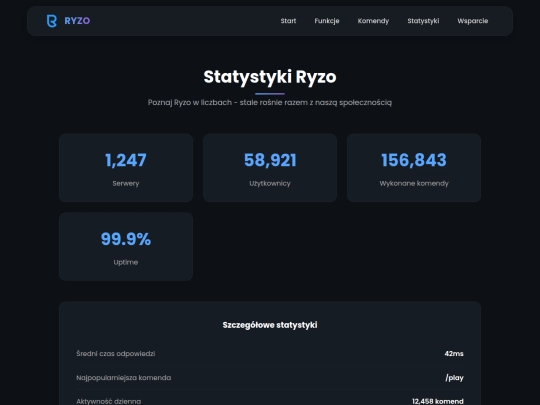Image resolution: width=540 pixels, height=405 pixels.
Task: Click the Szczegółowe statystyki heading
Action: (270, 325)
